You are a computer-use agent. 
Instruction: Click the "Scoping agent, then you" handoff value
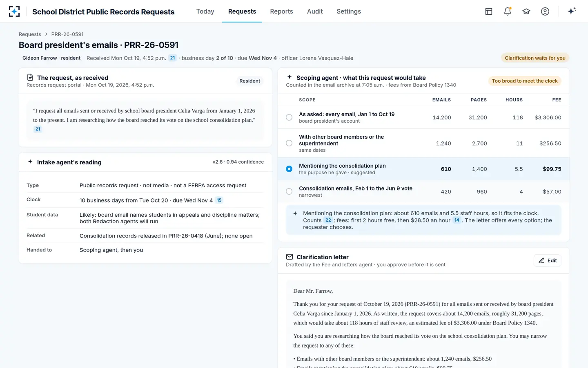pyautogui.click(x=111, y=250)
